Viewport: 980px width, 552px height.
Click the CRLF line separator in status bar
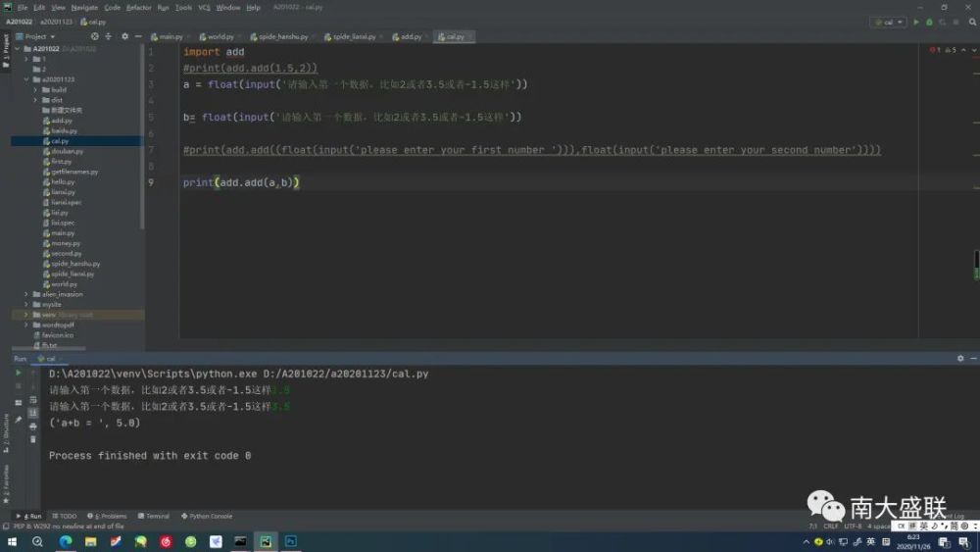pyautogui.click(x=831, y=527)
